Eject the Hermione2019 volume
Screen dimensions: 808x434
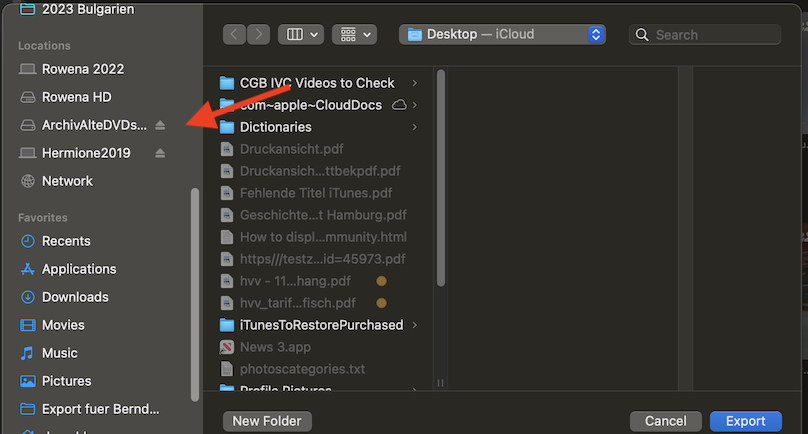tap(161, 153)
